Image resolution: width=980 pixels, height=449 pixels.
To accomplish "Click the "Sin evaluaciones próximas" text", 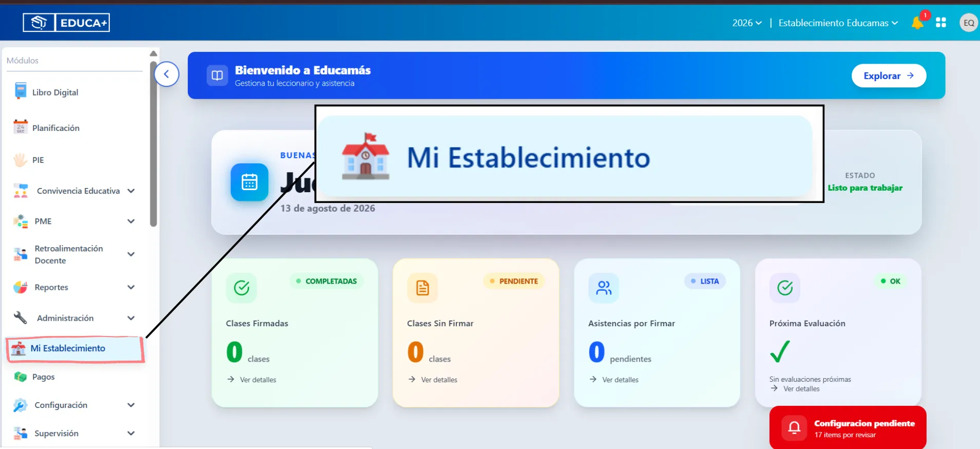I will [x=810, y=379].
